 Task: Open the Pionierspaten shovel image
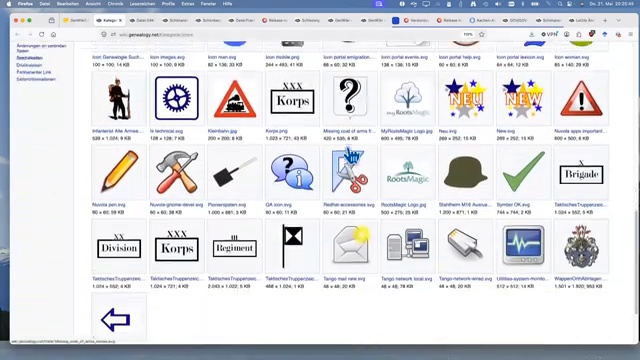(x=235, y=172)
